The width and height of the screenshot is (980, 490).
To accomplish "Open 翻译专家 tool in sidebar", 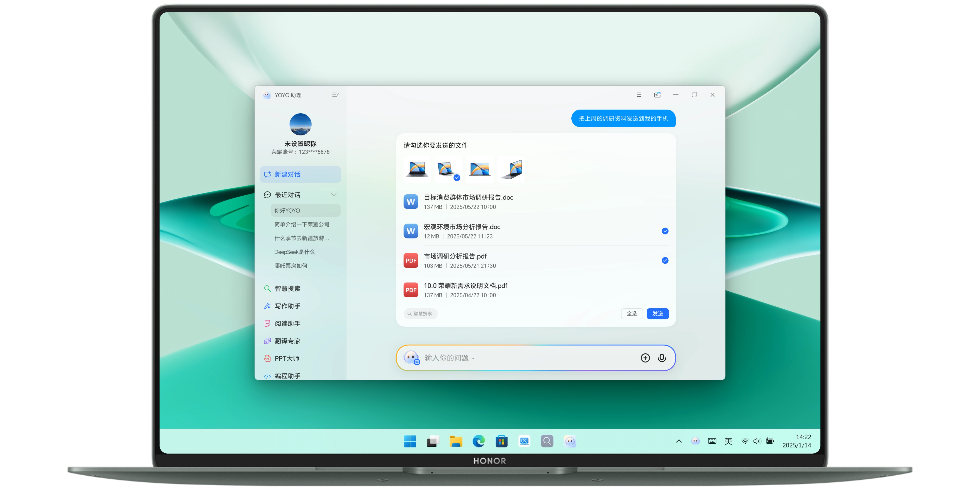I will point(287,341).
